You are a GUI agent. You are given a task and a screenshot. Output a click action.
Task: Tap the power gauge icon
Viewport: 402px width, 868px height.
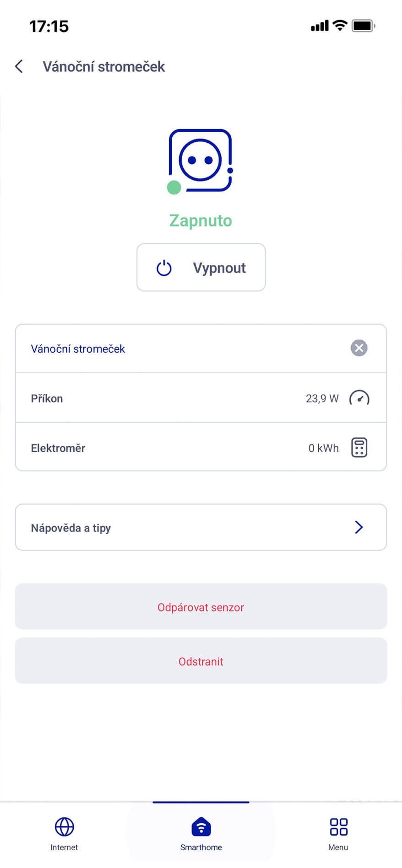click(359, 398)
